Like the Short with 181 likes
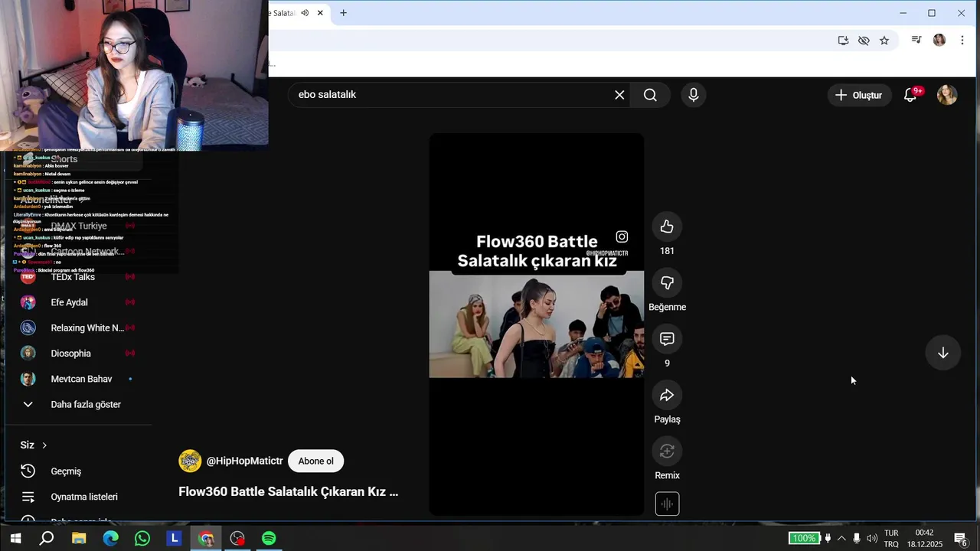The width and height of the screenshot is (980, 551). (667, 227)
